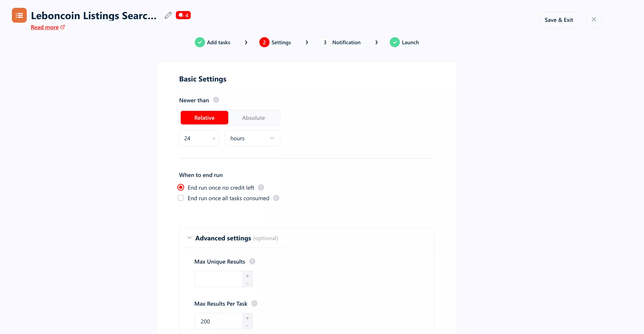
Task: Clear the 24 value with x
Action: tap(214, 138)
